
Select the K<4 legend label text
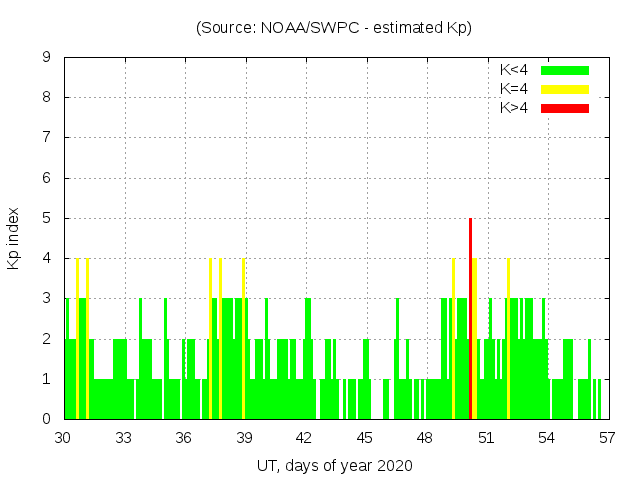pyautogui.click(x=515, y=70)
